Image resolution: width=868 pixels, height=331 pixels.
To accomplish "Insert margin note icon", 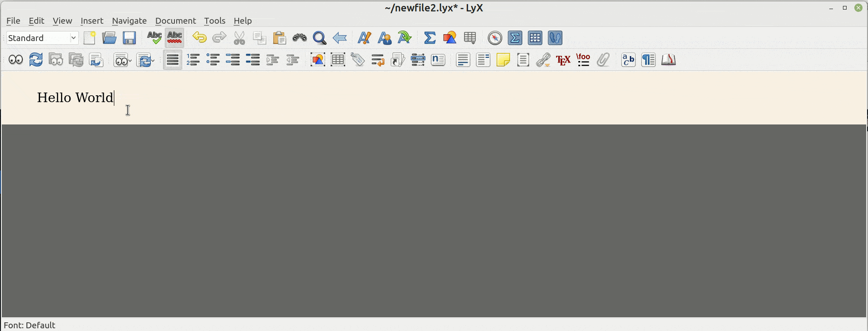I will click(483, 60).
